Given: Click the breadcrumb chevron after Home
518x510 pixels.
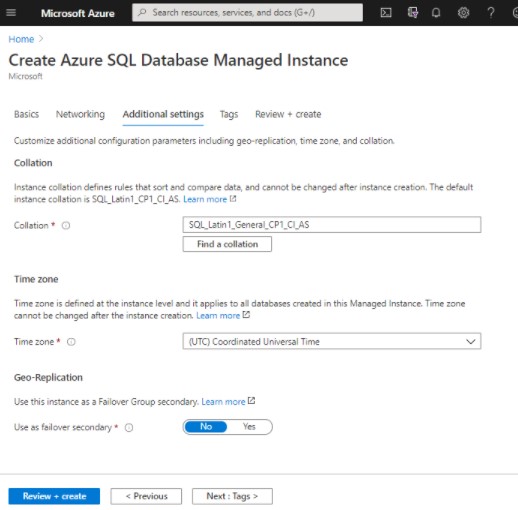Looking at the screenshot, I should point(41,39).
